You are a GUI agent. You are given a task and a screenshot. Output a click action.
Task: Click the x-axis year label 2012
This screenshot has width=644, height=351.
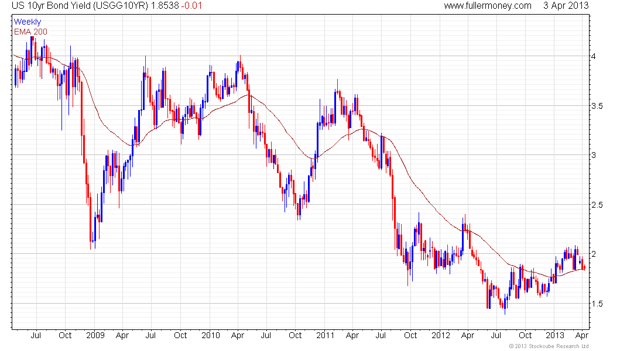tap(441, 335)
